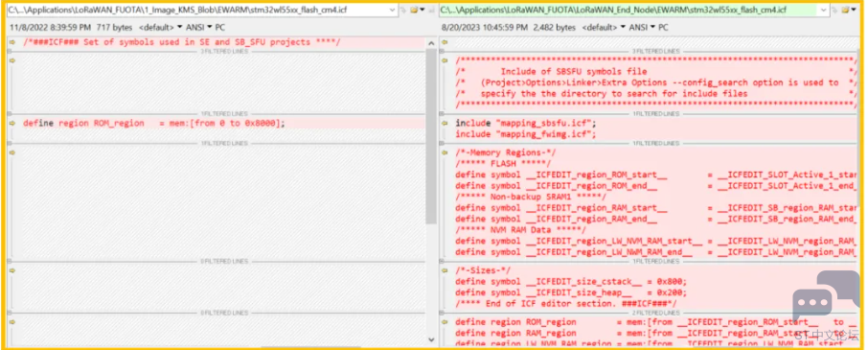Click left pane scrollbar up arrow

pos(431,42)
